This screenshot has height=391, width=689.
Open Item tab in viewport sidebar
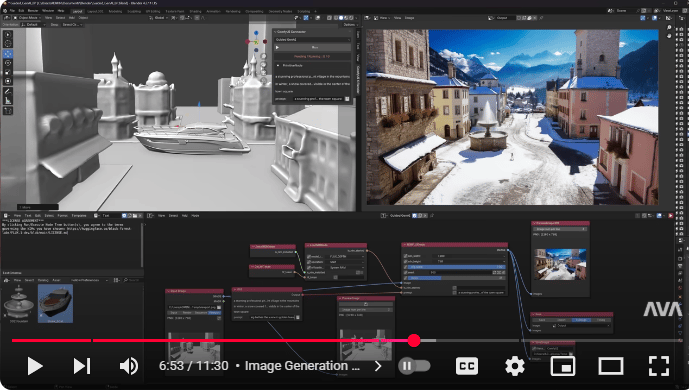point(358,34)
